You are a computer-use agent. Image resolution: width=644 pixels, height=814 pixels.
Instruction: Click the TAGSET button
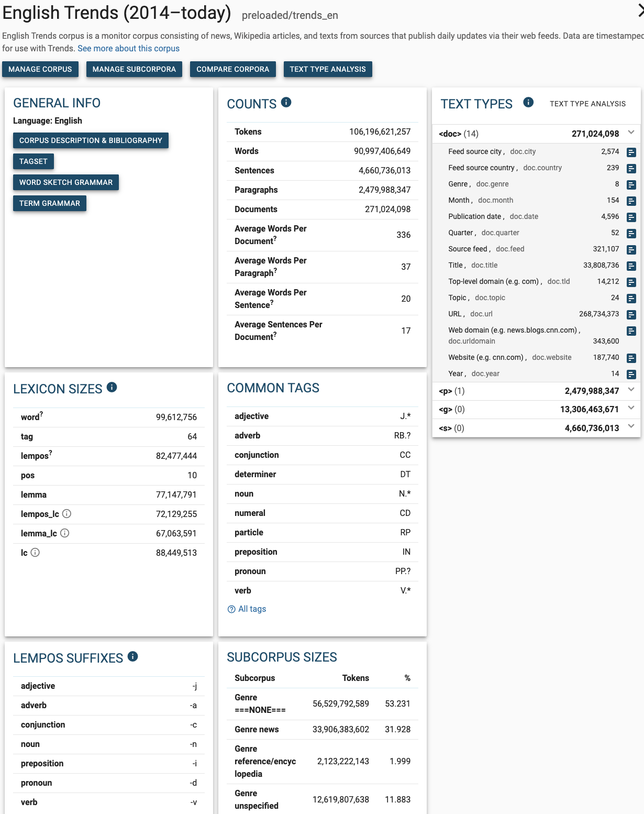(x=34, y=161)
